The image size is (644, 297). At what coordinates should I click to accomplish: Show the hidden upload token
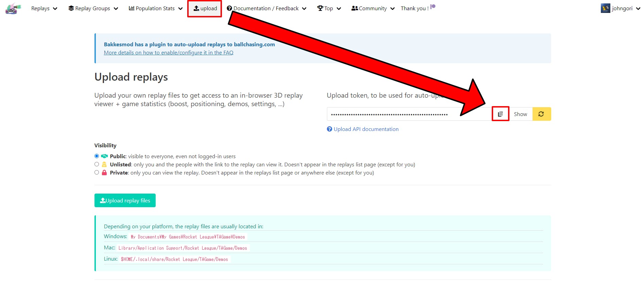click(520, 114)
